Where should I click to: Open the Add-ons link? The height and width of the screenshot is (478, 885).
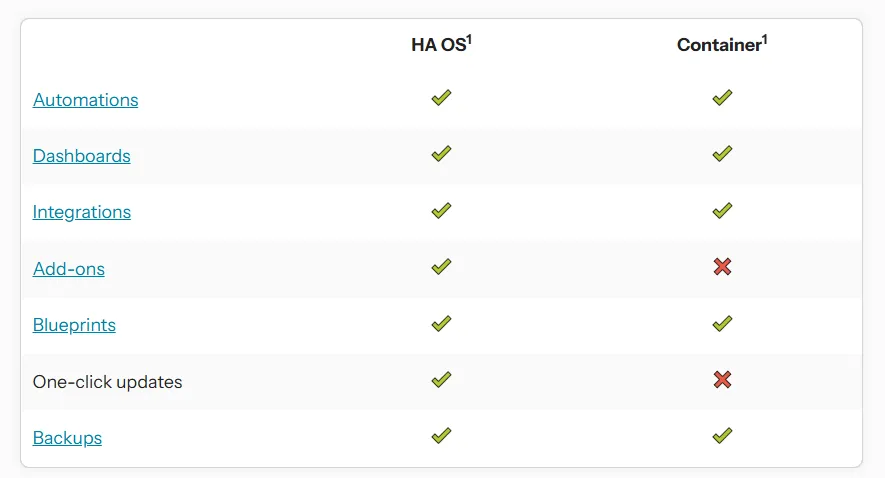coord(69,269)
